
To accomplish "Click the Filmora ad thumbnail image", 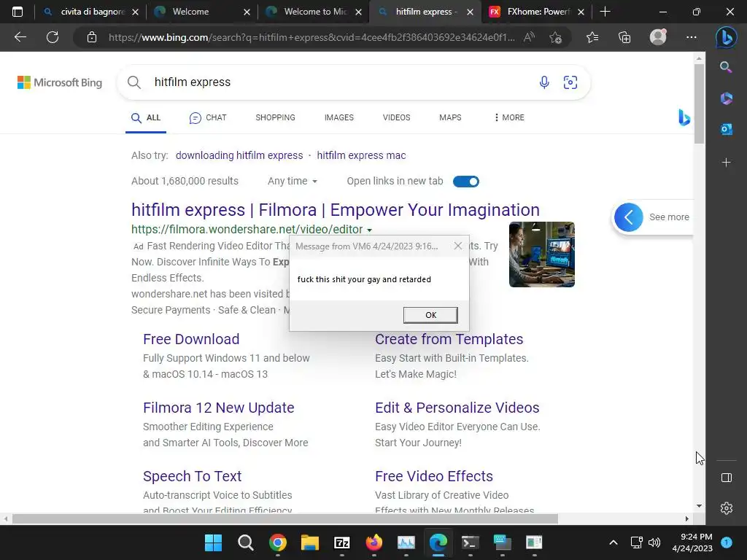I will 542,254.
